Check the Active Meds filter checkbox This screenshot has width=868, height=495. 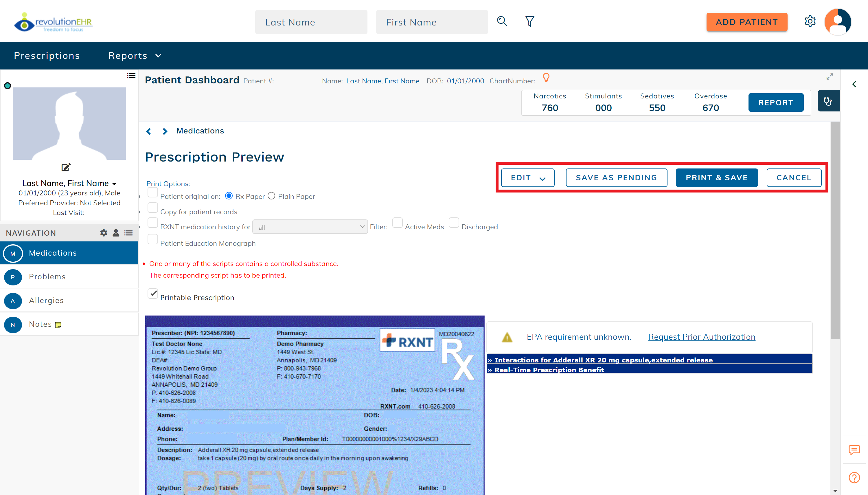tap(398, 223)
